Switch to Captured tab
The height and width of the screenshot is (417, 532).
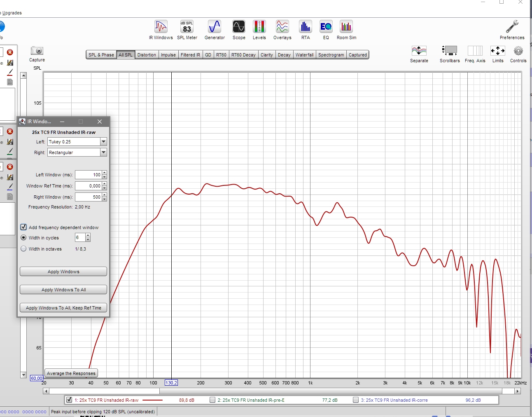tap(358, 55)
